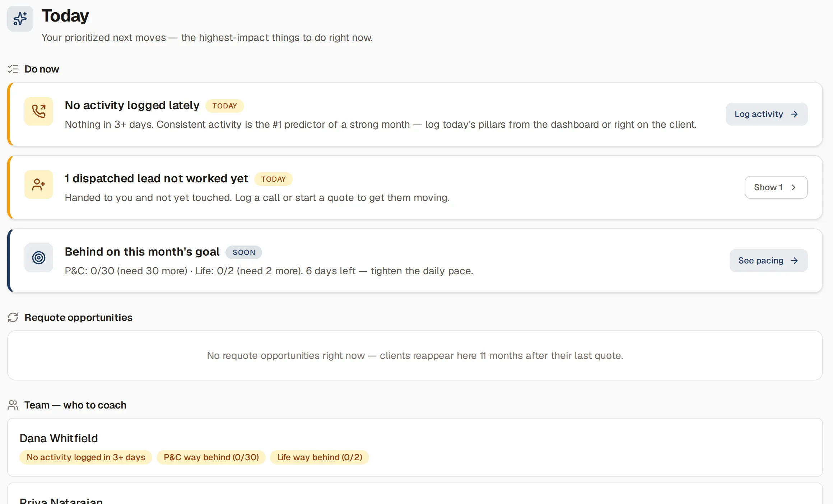The width and height of the screenshot is (833, 504).
Task: Click the No requote opportunities right now message
Action: (415, 355)
